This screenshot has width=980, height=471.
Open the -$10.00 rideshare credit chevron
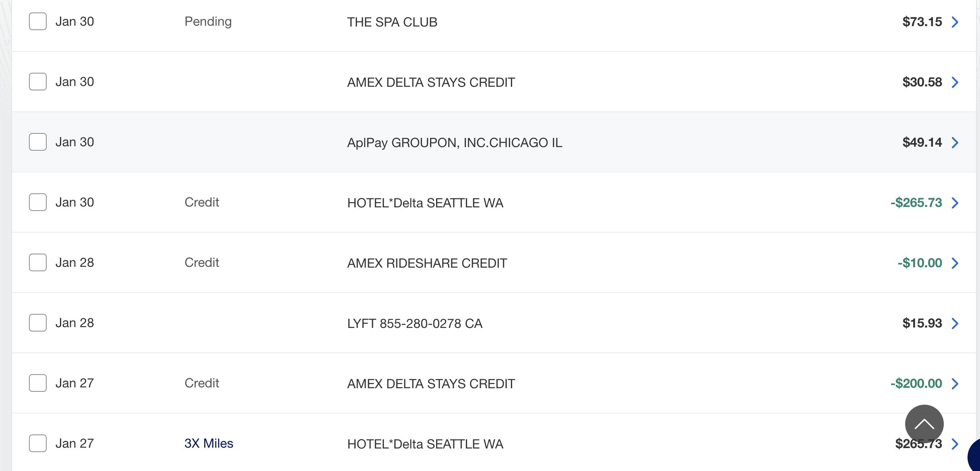955,263
